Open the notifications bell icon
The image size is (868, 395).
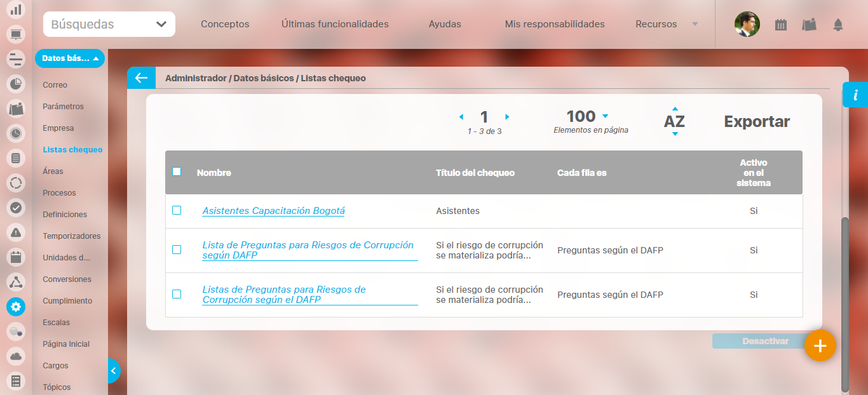[838, 25]
